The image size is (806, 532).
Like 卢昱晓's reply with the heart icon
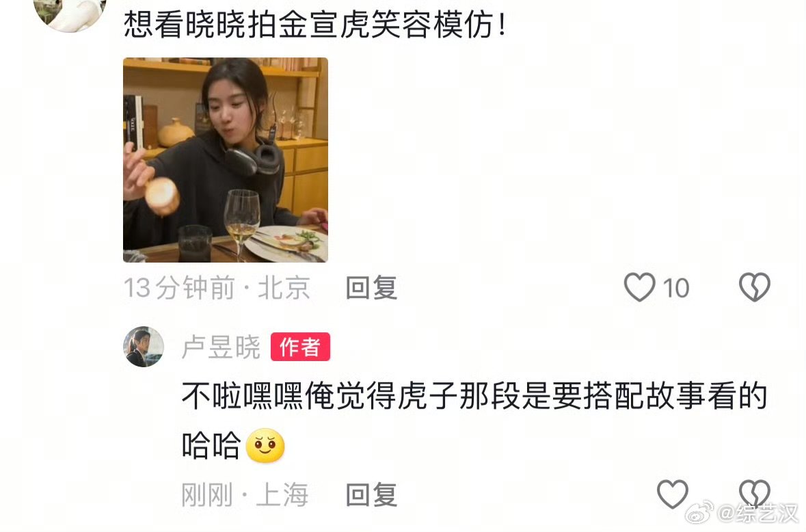pyautogui.click(x=673, y=494)
